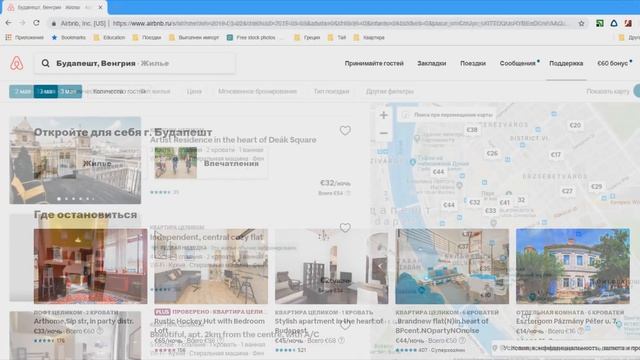Bookmark this page with the star icon
The width and height of the screenshot is (640, 360).
click(581, 23)
